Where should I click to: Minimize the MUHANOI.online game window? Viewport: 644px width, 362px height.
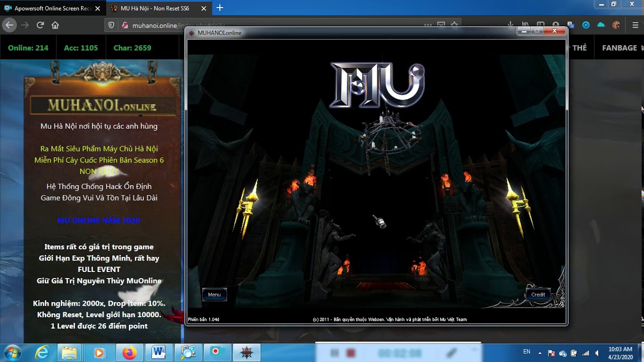coord(524,31)
